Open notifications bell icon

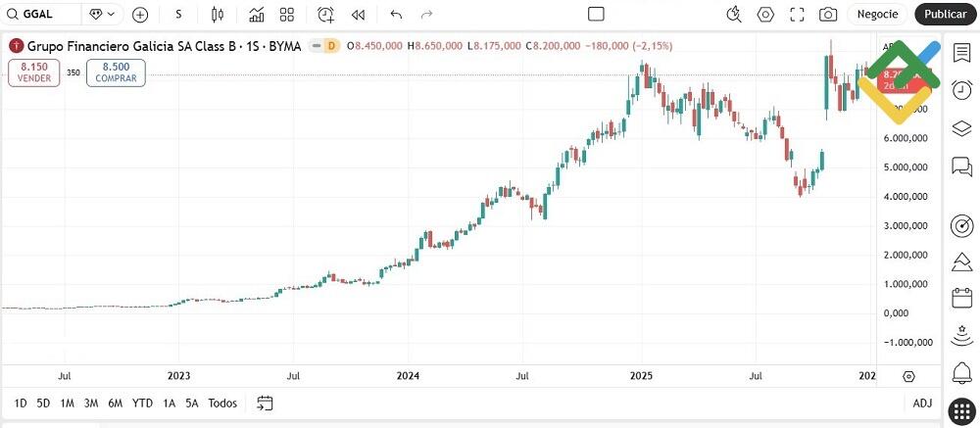[x=962, y=373]
